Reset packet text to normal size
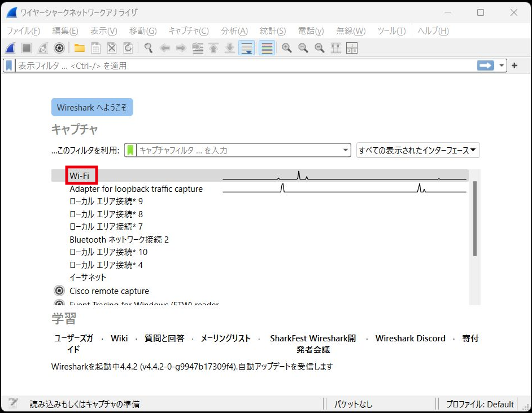Screen dimensions: 532x413 320,48
